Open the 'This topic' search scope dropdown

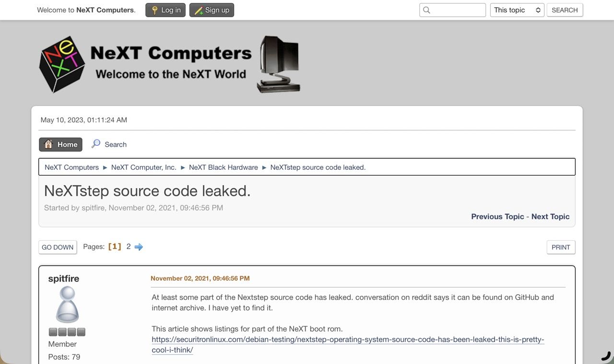click(x=517, y=10)
